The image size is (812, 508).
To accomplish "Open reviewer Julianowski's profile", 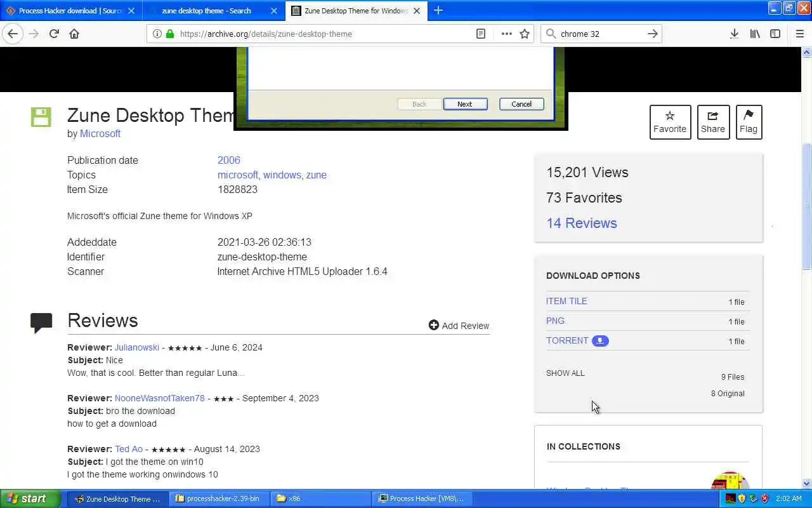I will 137,347.
